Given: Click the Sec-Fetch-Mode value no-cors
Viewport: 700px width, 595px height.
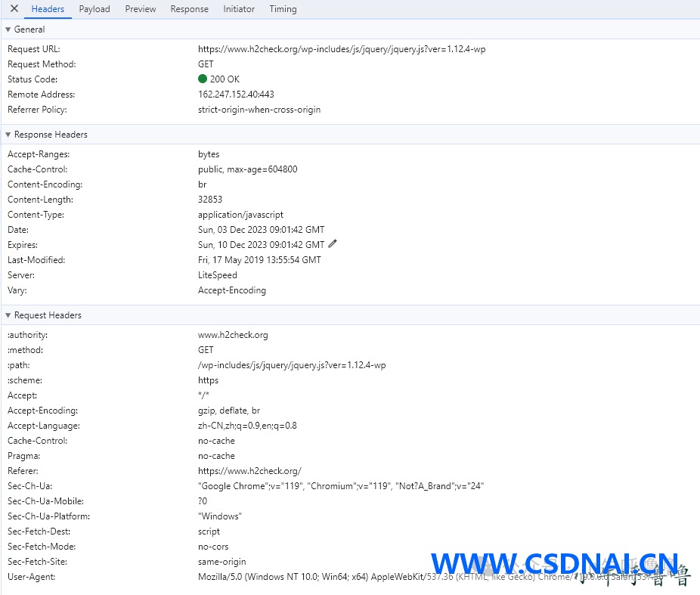Looking at the screenshot, I should (213, 547).
